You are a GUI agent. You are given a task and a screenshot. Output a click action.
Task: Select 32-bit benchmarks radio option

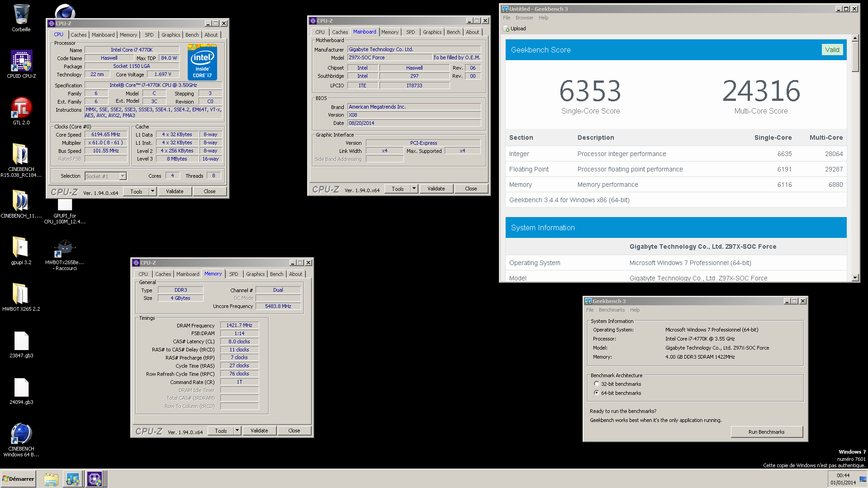596,384
